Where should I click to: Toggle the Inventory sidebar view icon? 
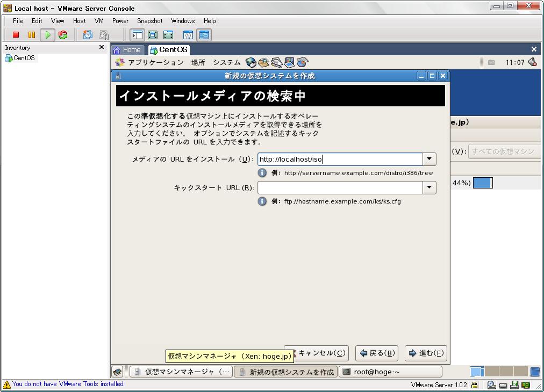tap(138, 35)
